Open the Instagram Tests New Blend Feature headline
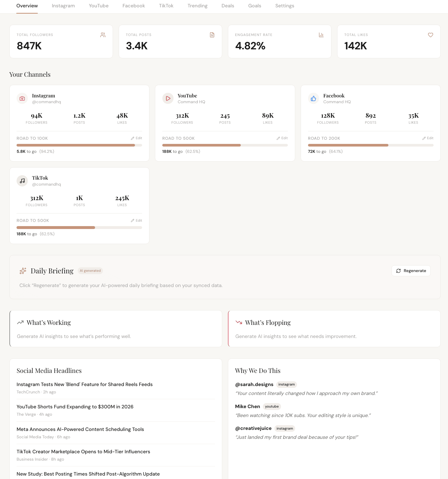The image size is (448, 479). click(x=85, y=384)
